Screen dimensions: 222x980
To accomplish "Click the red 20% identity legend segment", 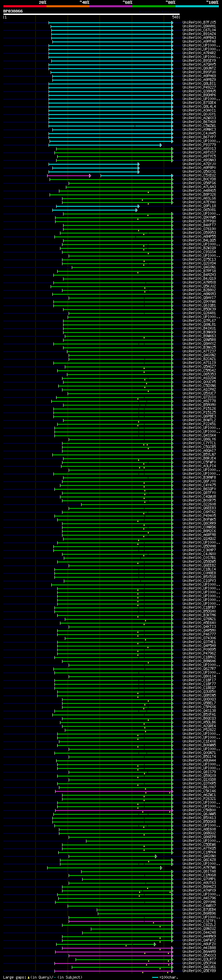I will click(25, 6).
